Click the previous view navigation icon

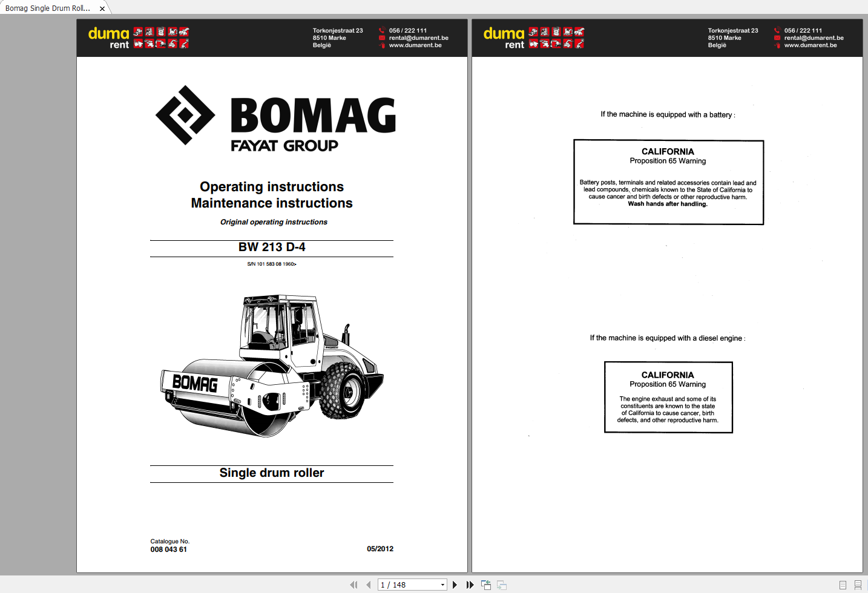pos(486,585)
